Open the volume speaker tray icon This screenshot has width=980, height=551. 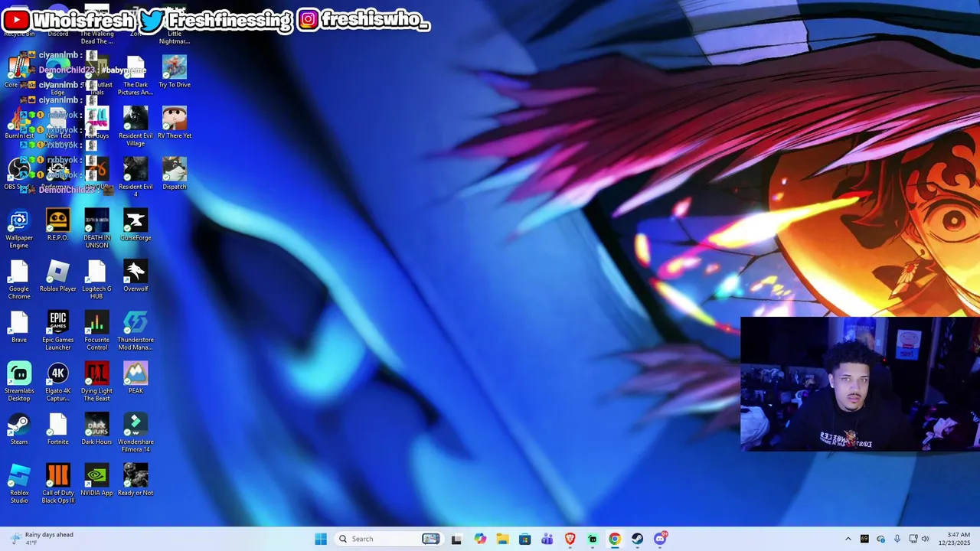tap(925, 539)
